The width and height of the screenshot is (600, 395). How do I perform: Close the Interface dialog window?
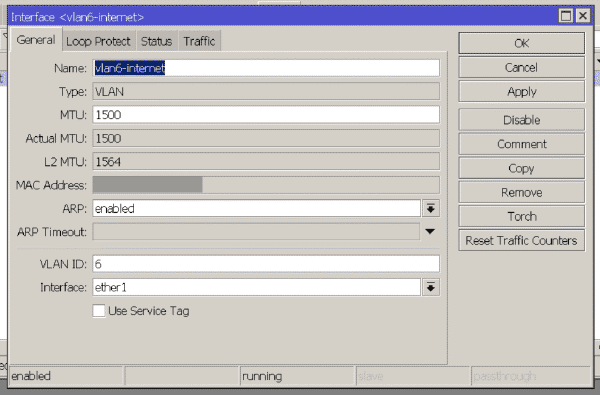coord(583,16)
